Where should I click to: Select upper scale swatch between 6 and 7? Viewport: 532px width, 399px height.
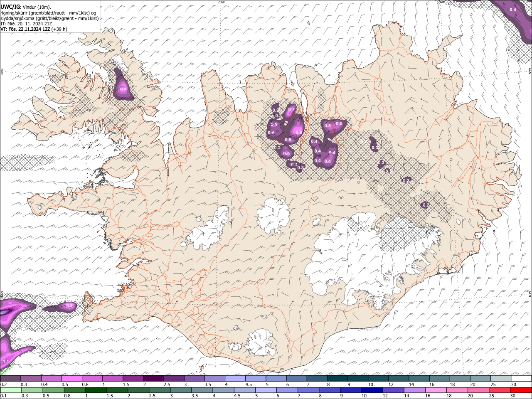point(297,378)
